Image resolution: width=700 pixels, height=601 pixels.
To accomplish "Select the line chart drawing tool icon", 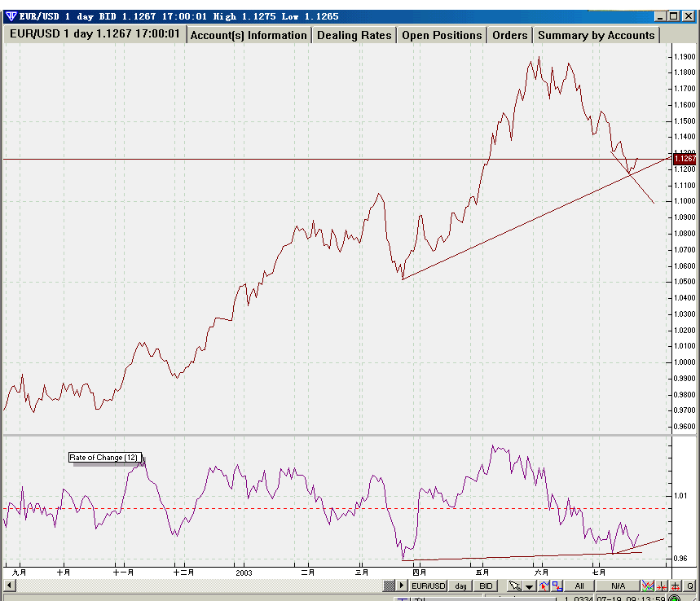I will 544,586.
